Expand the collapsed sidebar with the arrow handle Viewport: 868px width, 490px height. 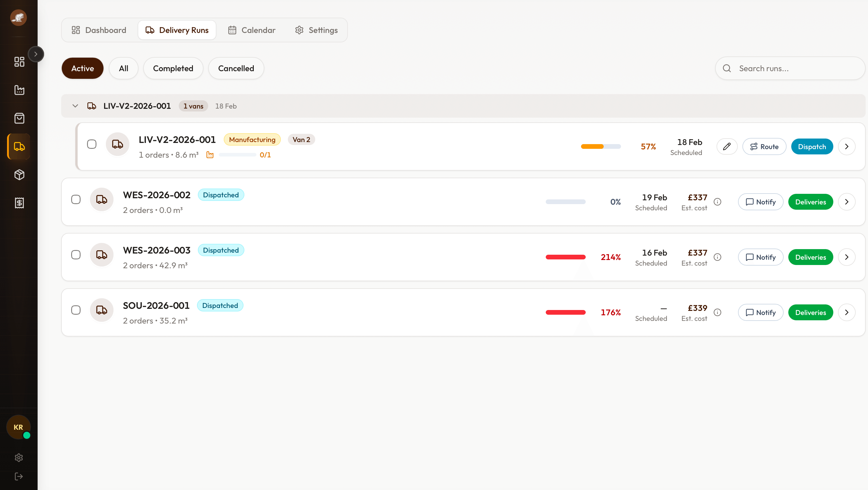point(36,54)
